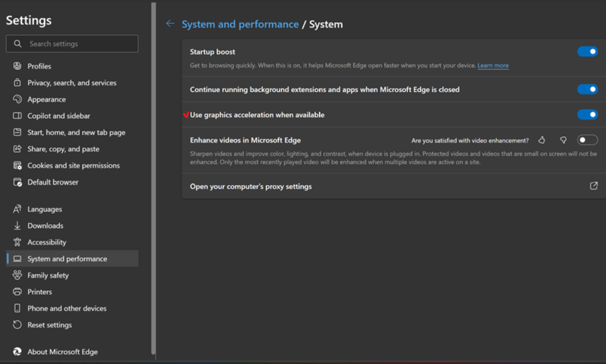606x364 pixels.
Task: Select System and performance menu item
Action: click(x=72, y=258)
